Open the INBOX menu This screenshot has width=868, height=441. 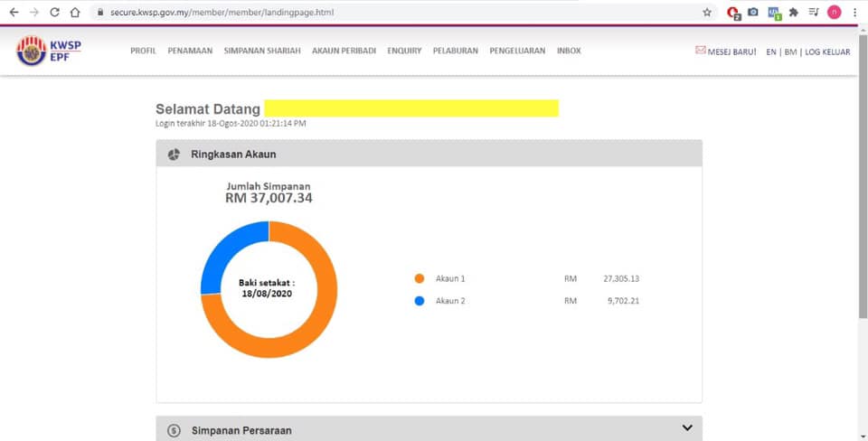point(569,51)
